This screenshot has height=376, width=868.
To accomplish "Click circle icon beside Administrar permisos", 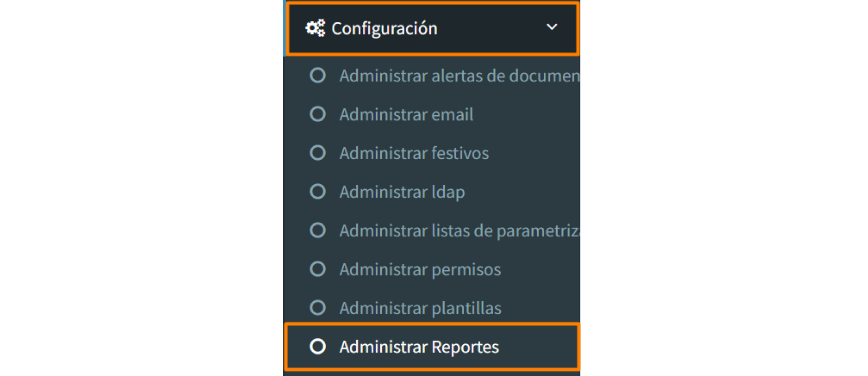I will [317, 269].
